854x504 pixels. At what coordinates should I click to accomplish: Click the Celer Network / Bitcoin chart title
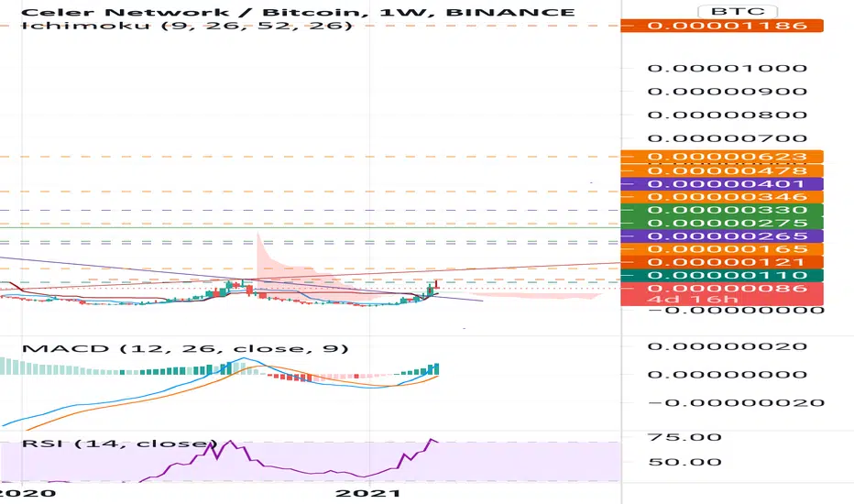(x=298, y=11)
